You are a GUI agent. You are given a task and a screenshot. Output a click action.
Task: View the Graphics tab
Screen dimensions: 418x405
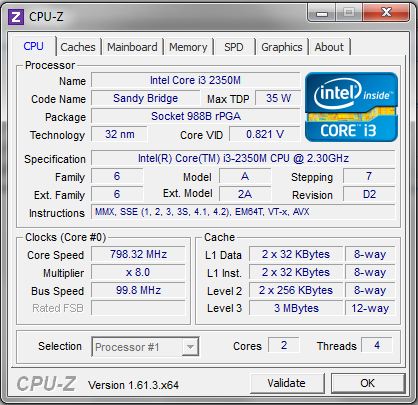(282, 47)
